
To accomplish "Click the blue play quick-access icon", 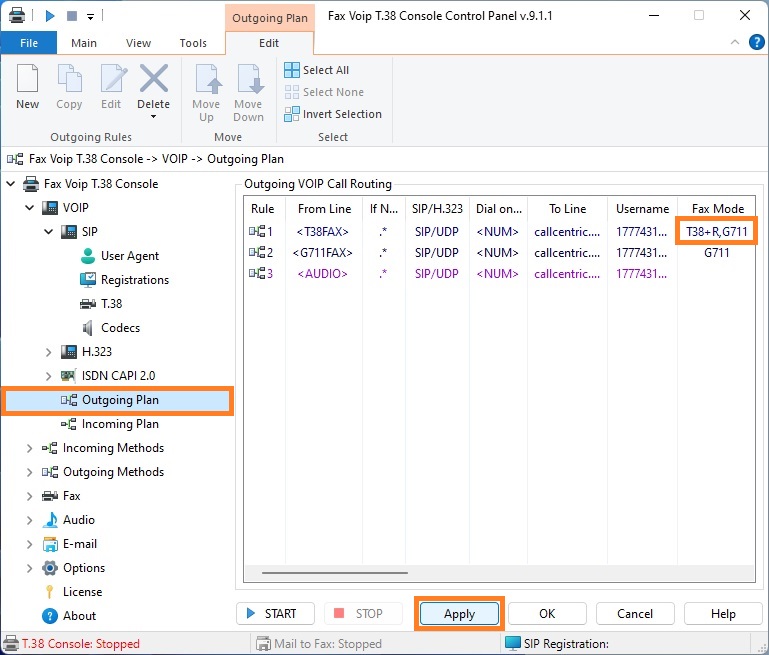I will click(x=50, y=16).
